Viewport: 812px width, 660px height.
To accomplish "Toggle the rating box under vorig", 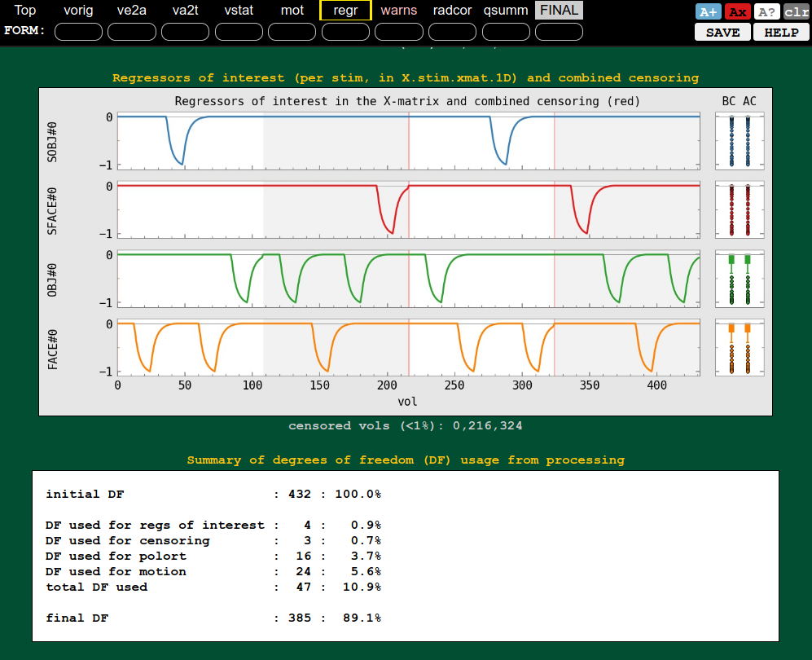I will (78, 32).
